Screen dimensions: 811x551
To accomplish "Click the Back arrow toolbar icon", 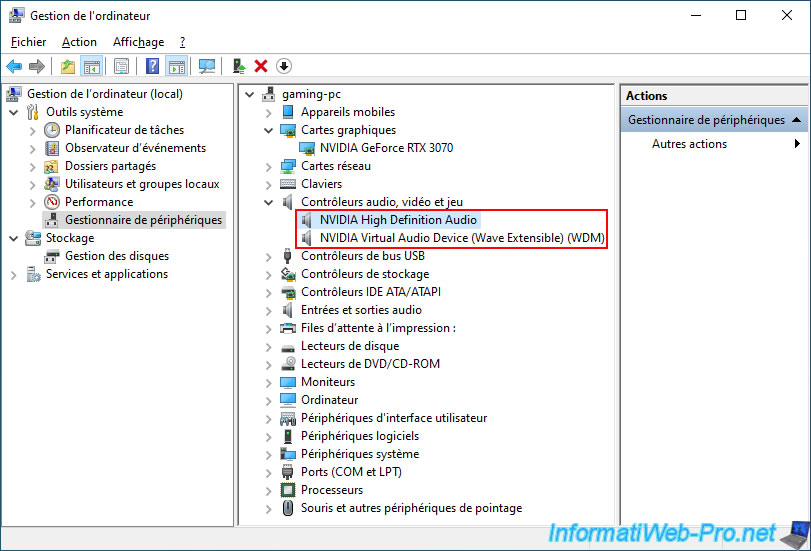I will pos(14,66).
